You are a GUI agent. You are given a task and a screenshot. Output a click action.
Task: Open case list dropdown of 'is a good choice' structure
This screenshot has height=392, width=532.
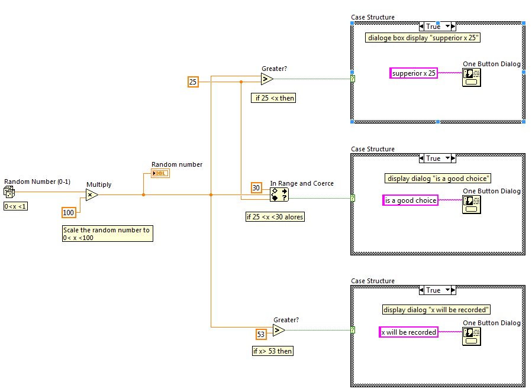point(447,158)
